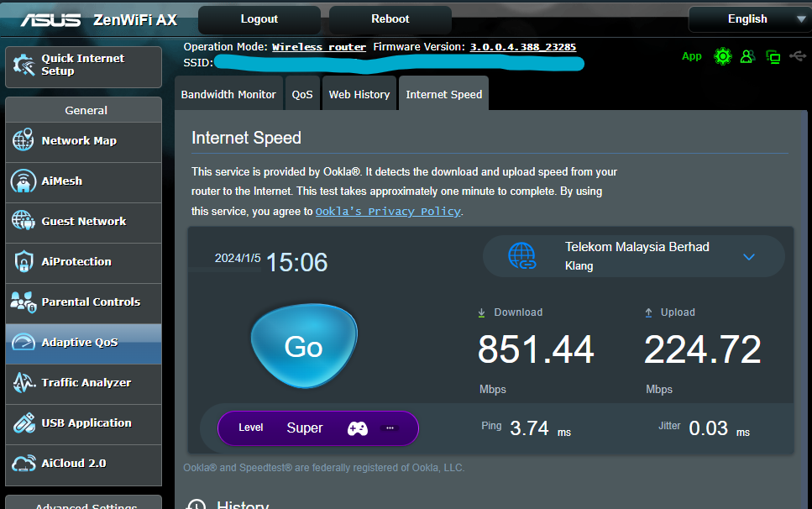
Task: Open Parental Controls via its icon
Action: click(24, 302)
